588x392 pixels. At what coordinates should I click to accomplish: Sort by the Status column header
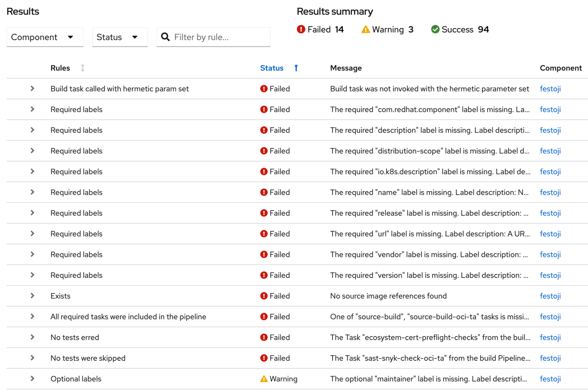coord(271,68)
